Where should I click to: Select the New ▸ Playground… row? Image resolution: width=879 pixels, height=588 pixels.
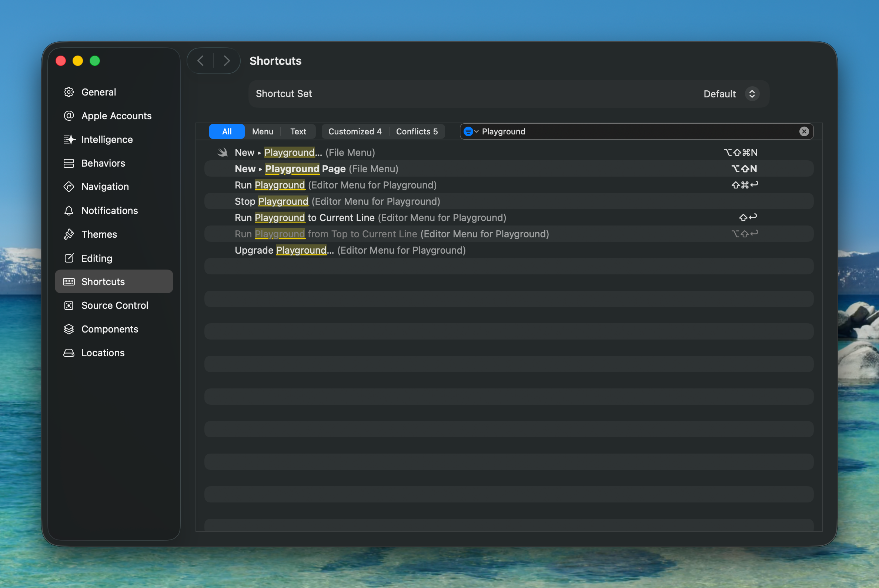509,152
